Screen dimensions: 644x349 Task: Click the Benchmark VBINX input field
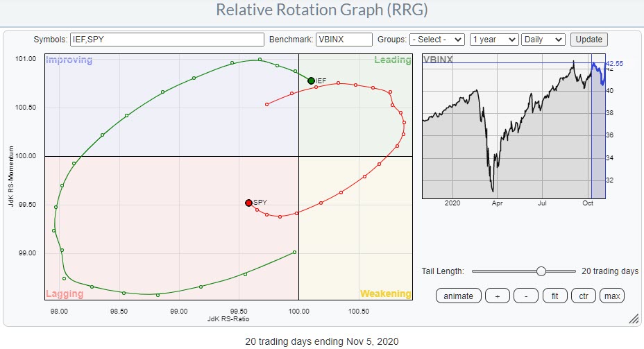tap(344, 40)
